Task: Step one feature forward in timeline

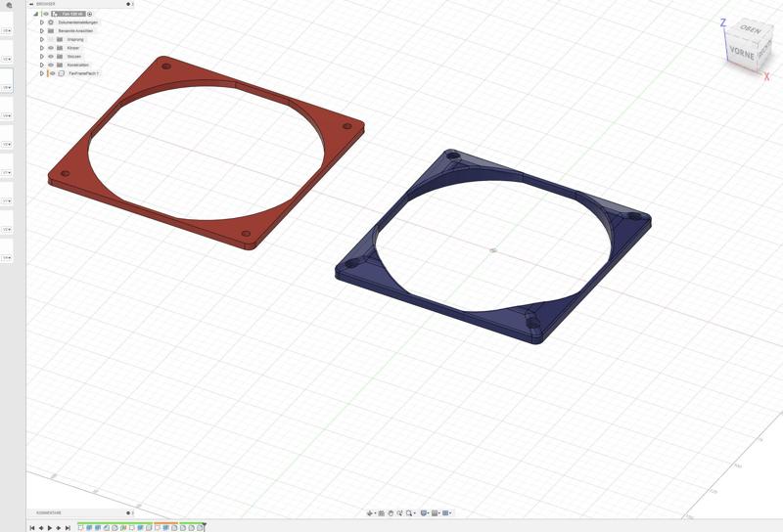Action: 59,528
